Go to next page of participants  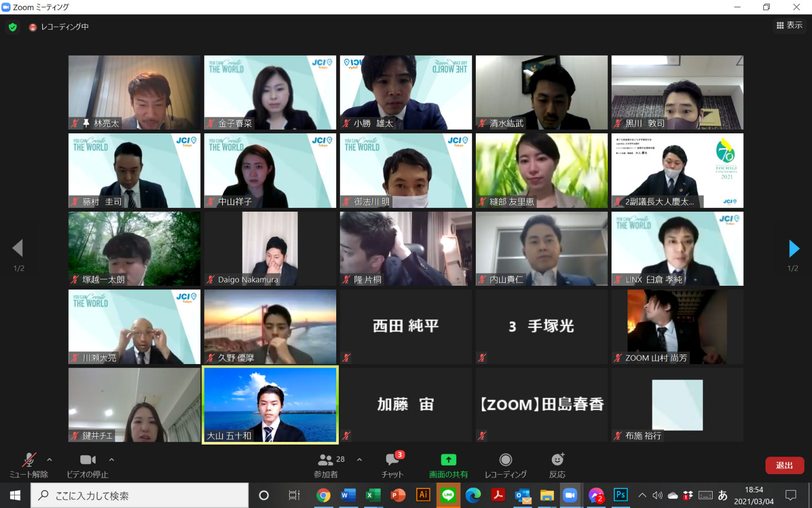coord(793,248)
